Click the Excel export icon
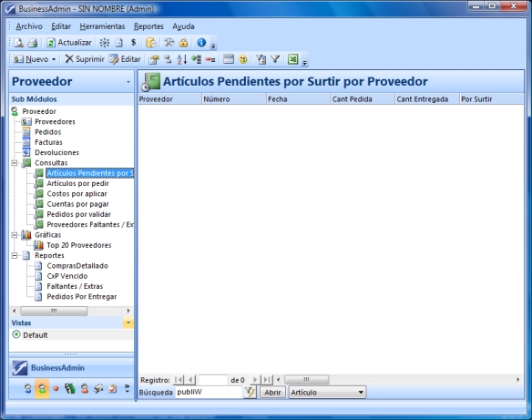This screenshot has width=532, height=420. click(x=292, y=59)
